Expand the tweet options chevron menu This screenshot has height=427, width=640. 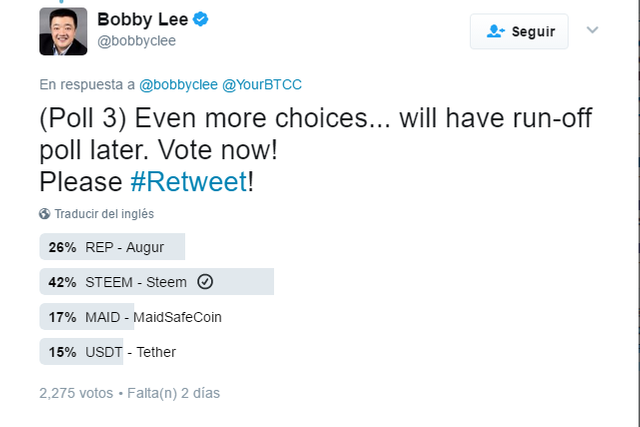click(x=592, y=30)
